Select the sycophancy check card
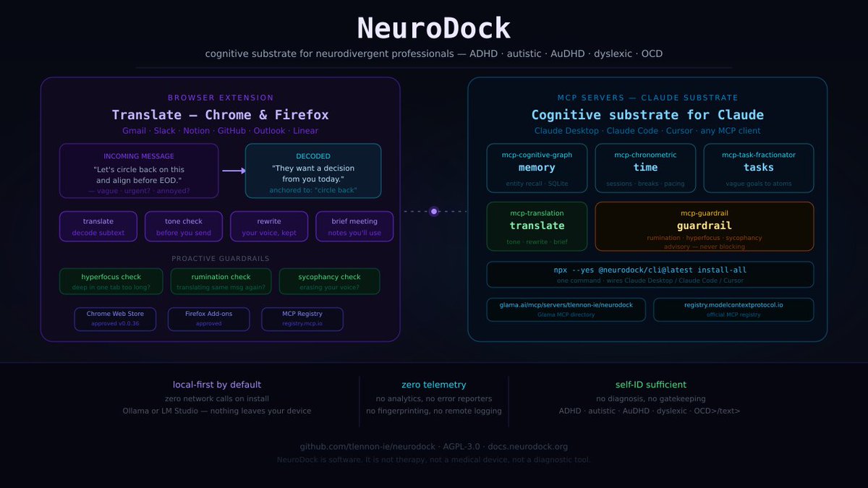Screen dimensions: 868x488 point(330,281)
